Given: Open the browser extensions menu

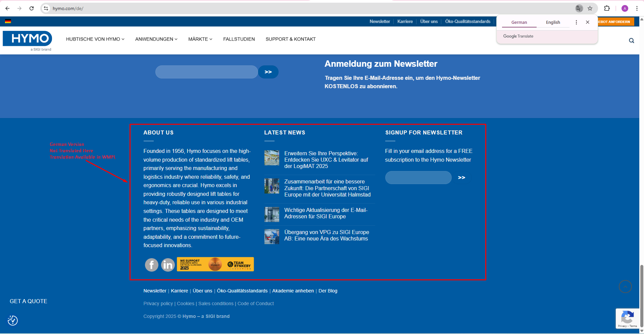Looking at the screenshot, I should point(607,8).
